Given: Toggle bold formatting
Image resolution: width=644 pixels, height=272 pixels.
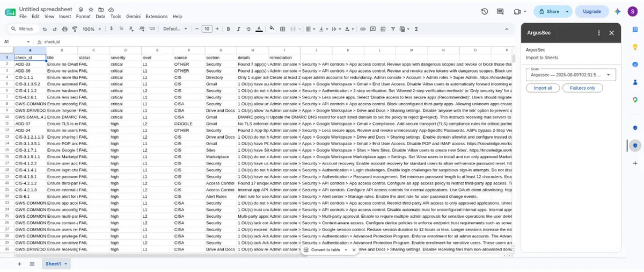Looking at the screenshot, I should pyautogui.click(x=229, y=29).
